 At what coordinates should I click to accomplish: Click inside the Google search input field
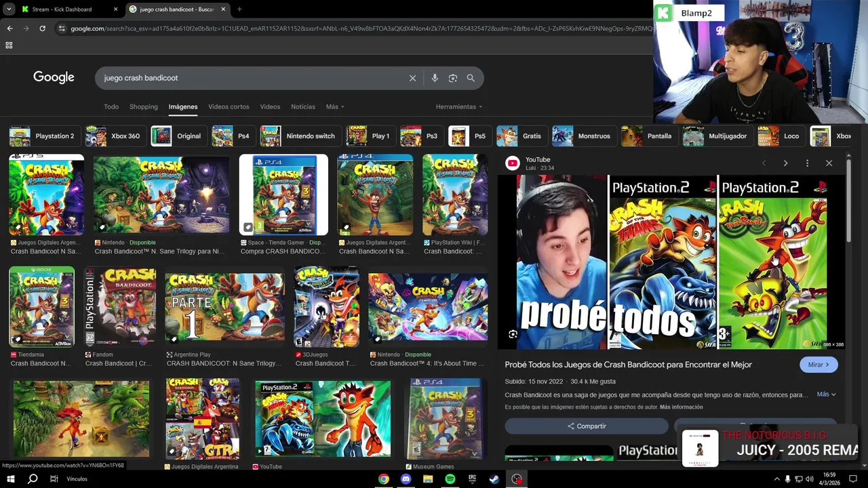click(251, 78)
